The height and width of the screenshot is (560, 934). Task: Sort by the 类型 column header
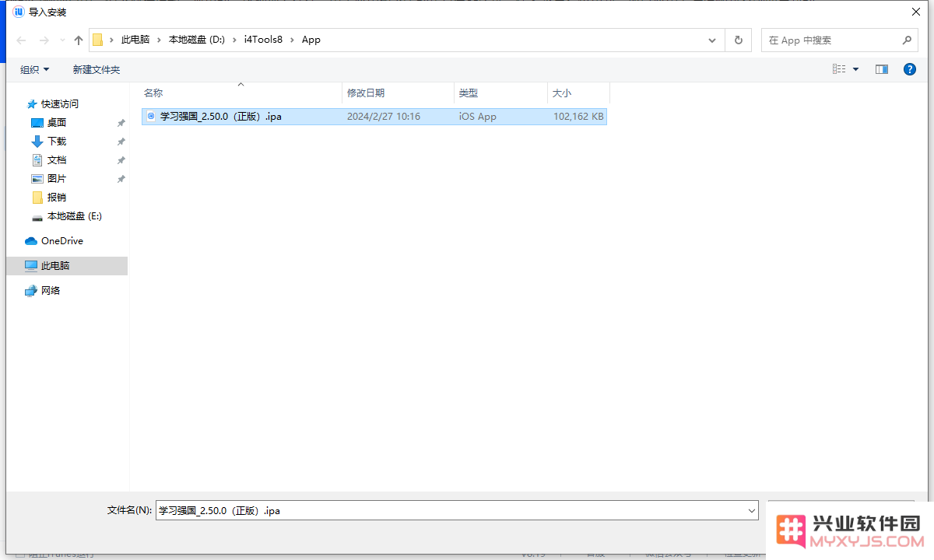click(501, 93)
